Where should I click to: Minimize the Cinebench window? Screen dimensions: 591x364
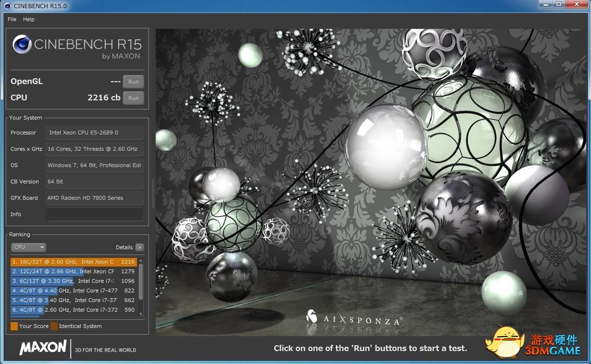(545, 4)
